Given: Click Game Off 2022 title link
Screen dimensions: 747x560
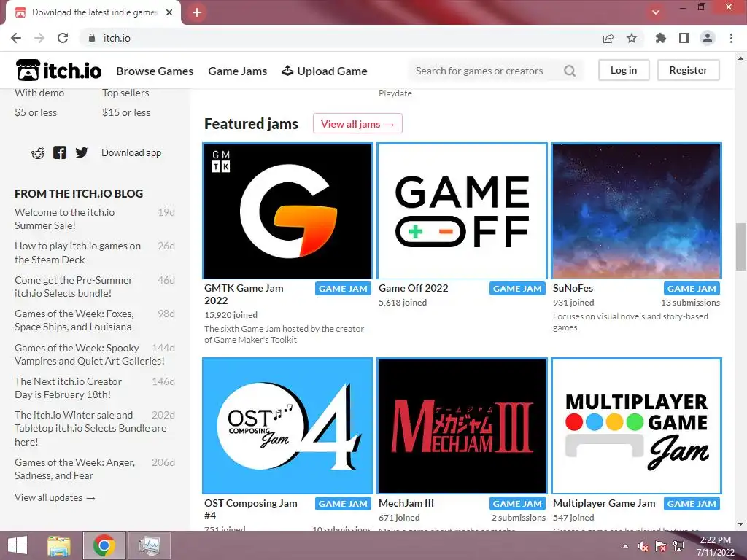Looking at the screenshot, I should click(414, 288).
